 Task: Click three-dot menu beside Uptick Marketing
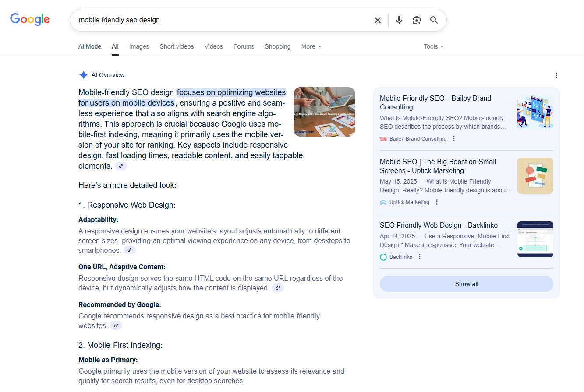437,202
